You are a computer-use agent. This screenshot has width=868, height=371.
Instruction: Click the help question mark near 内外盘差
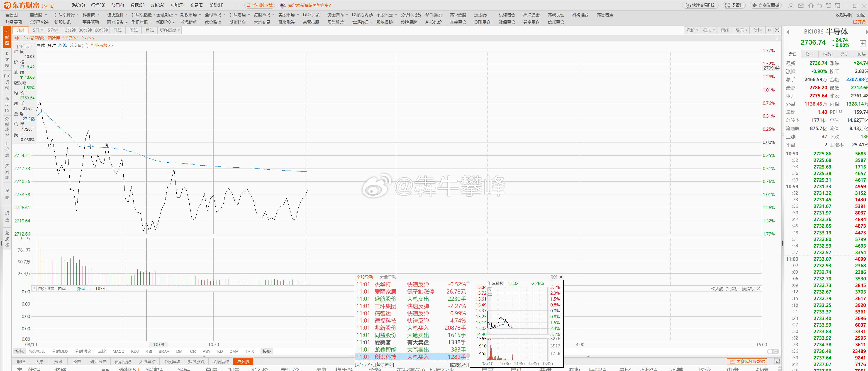(x=34, y=289)
